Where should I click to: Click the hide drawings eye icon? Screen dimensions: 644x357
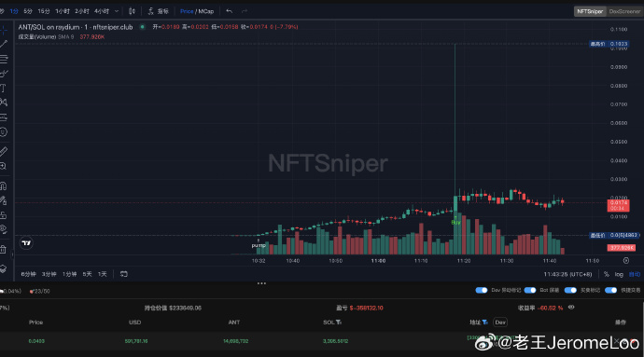click(4, 229)
